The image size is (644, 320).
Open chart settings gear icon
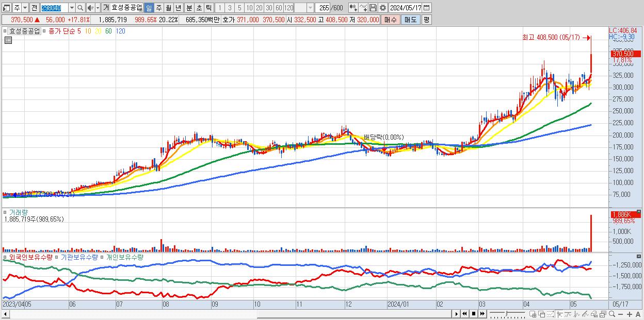[382, 8]
